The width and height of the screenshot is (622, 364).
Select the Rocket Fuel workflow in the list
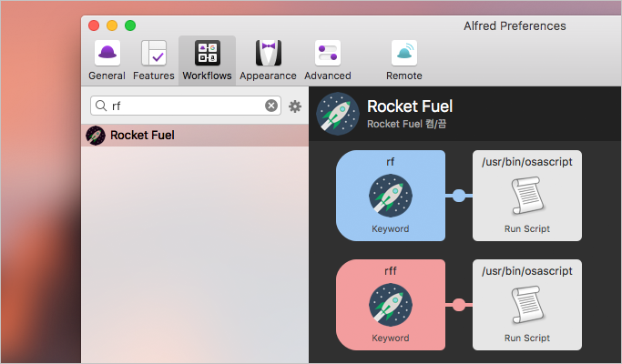(195, 136)
